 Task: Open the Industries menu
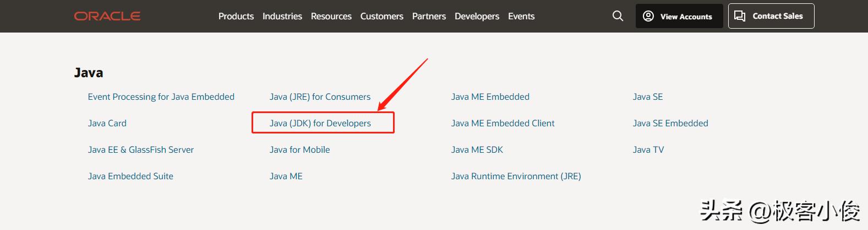pyautogui.click(x=282, y=17)
